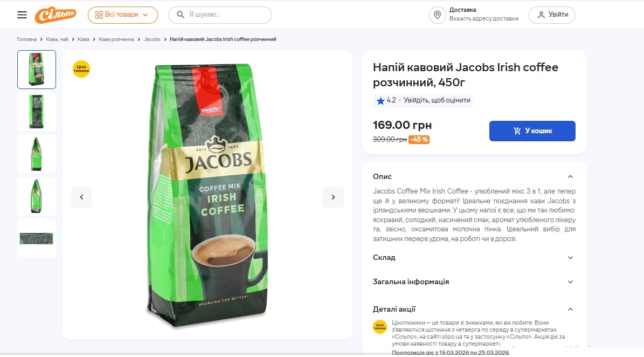
Task: Click the Ціно тижики badge on image
Action: 81,69
